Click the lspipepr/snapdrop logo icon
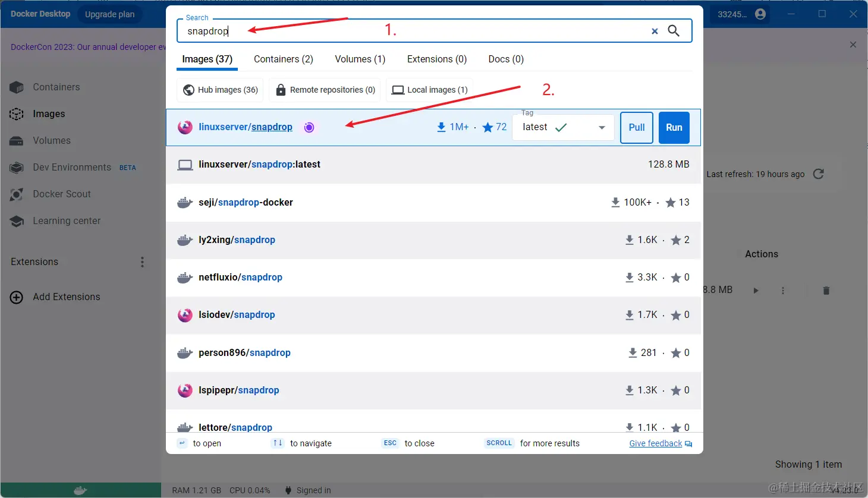This screenshot has width=868, height=498. [185, 390]
